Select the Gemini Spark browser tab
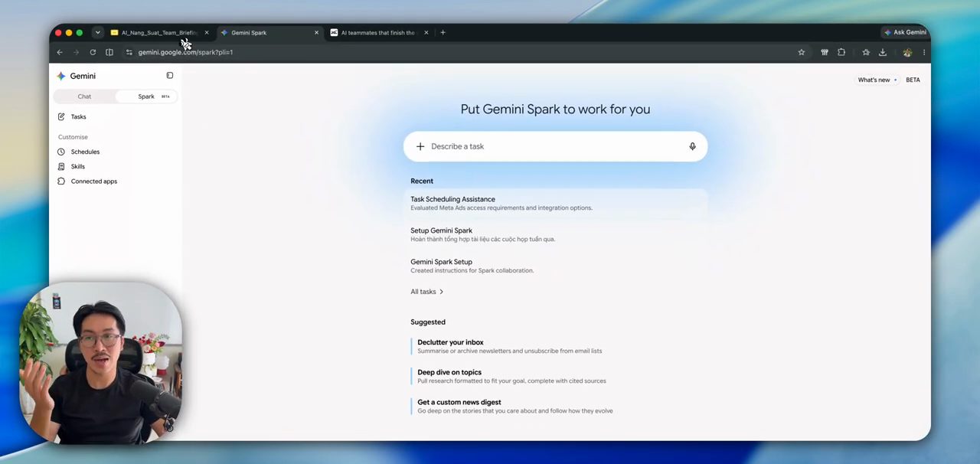The height and width of the screenshot is (464, 980). (x=269, y=33)
